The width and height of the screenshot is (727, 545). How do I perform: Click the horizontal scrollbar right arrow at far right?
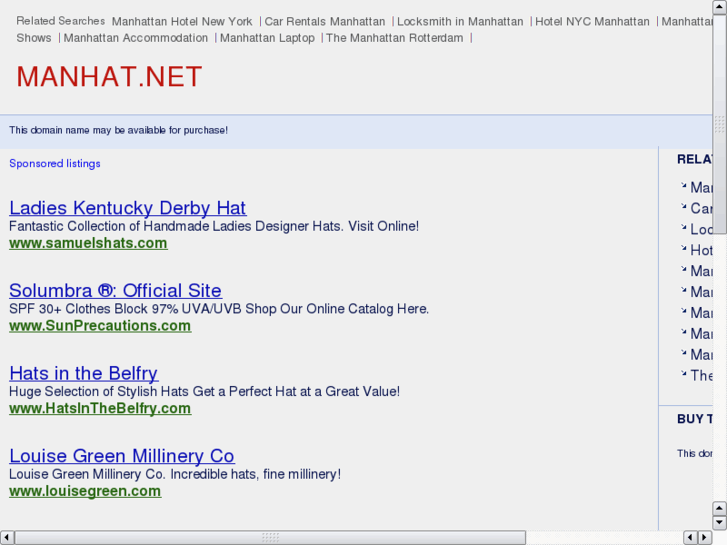point(705,537)
